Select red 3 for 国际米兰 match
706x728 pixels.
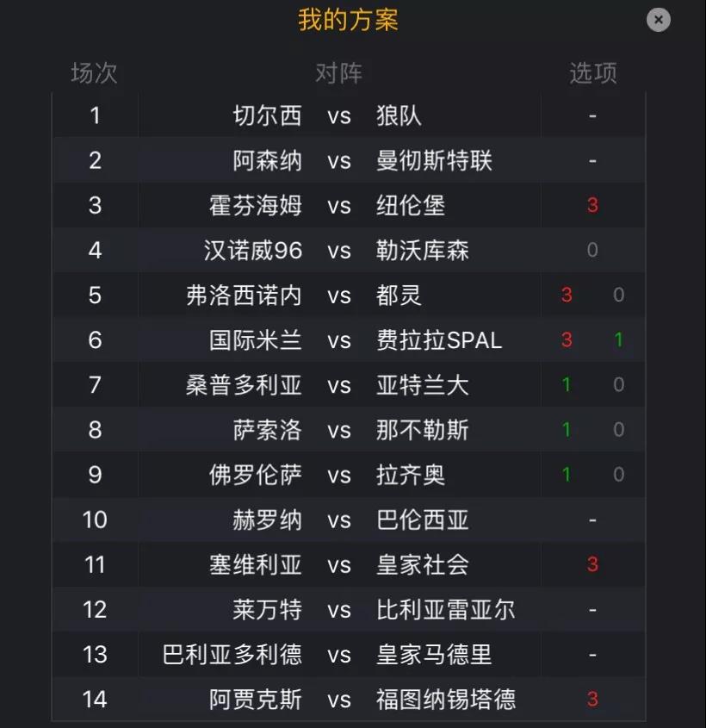tap(567, 339)
